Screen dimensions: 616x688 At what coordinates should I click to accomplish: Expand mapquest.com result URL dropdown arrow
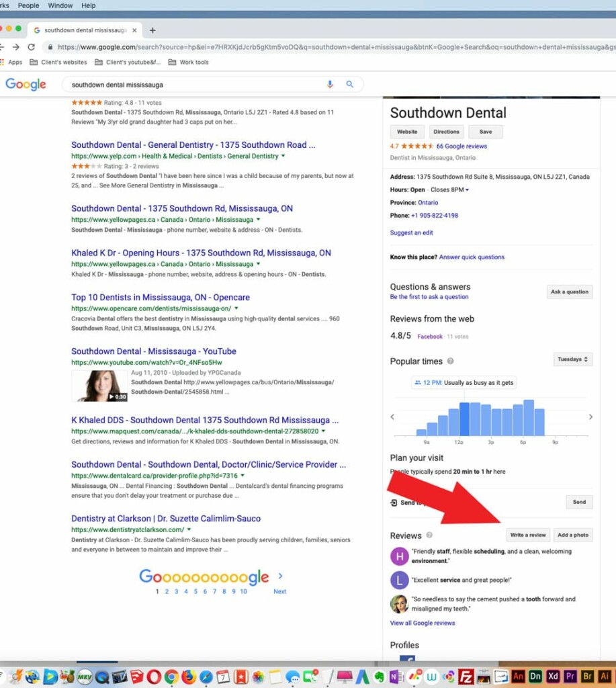[323, 431]
